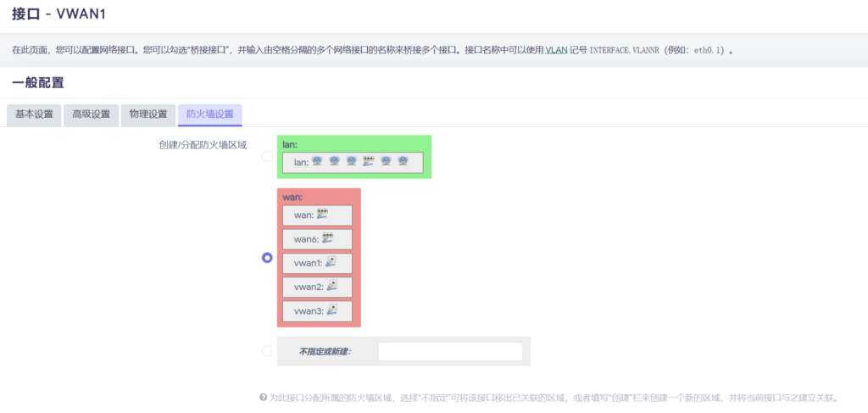Click the last wireless icon in lan row
Viewport: 868px width, 413px height.
coord(403,161)
